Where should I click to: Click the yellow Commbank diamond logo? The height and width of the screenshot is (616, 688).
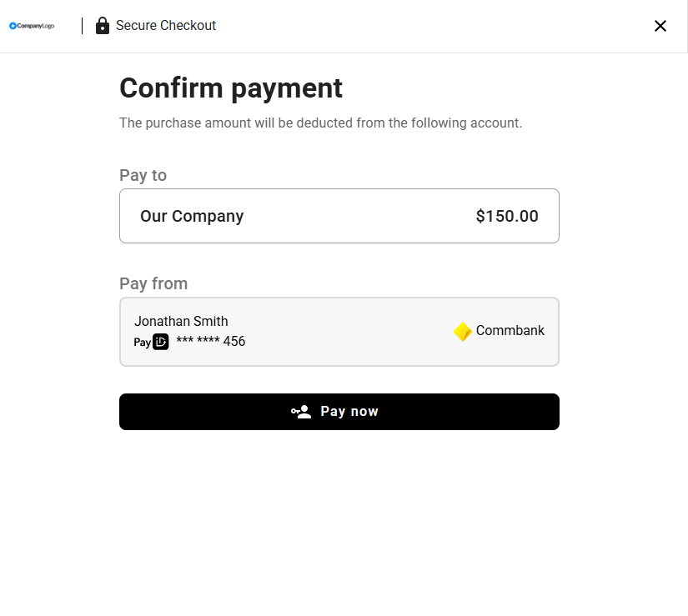(463, 332)
